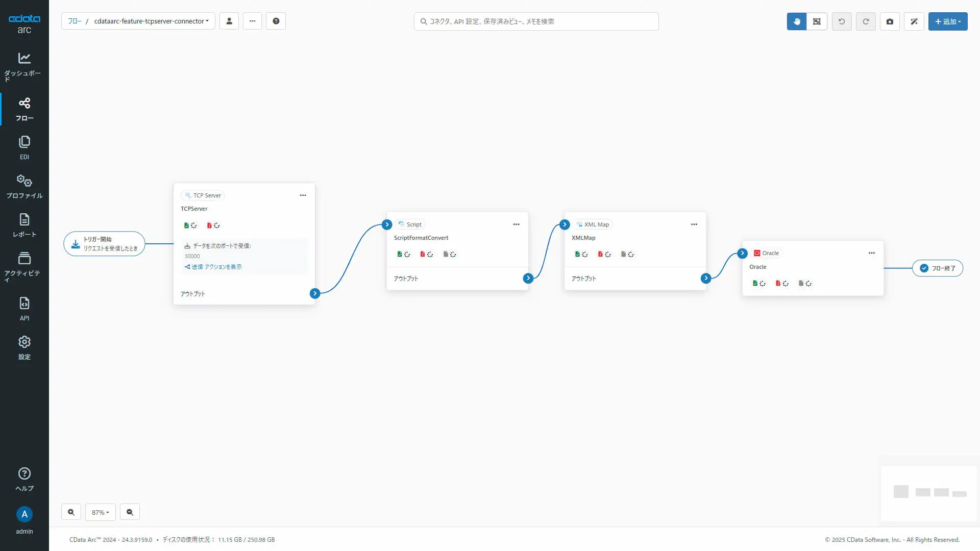Open workspace options ellipsis in the header

[252, 21]
